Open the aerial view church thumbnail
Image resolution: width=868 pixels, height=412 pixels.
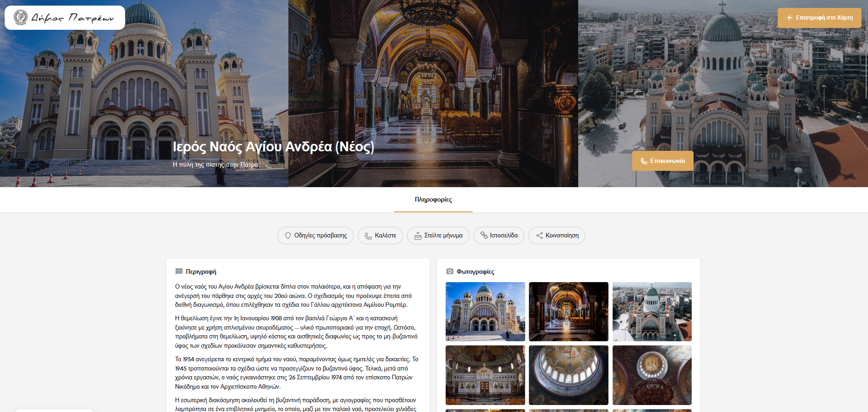click(x=652, y=311)
